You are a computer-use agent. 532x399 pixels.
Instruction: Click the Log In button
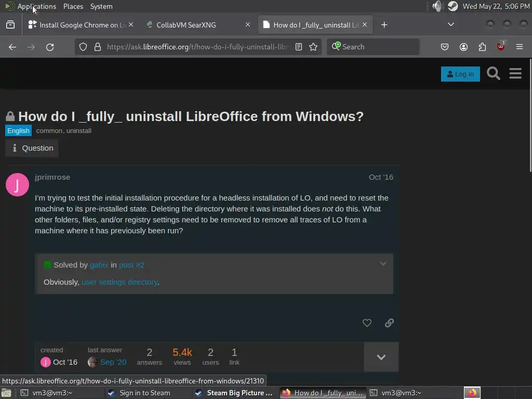tap(460, 74)
